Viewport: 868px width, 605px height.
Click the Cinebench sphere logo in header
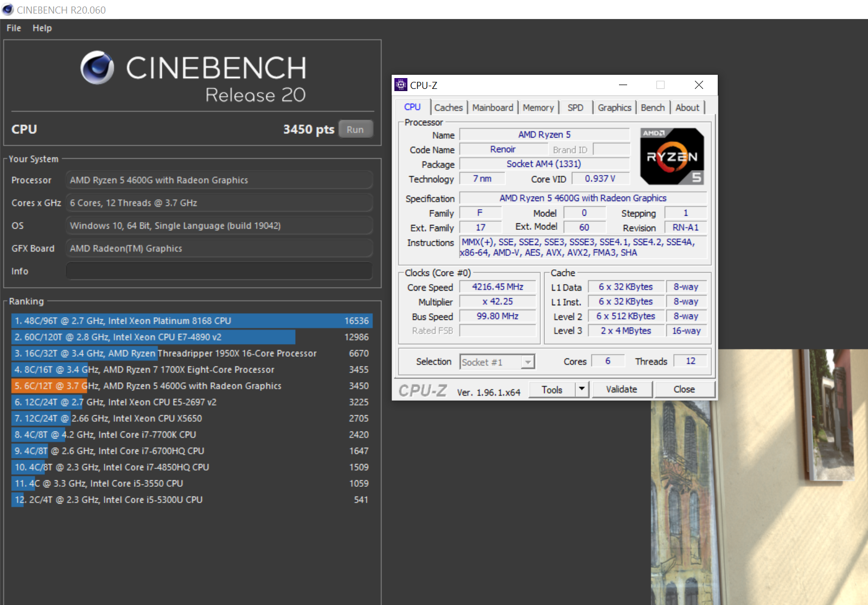coord(98,68)
